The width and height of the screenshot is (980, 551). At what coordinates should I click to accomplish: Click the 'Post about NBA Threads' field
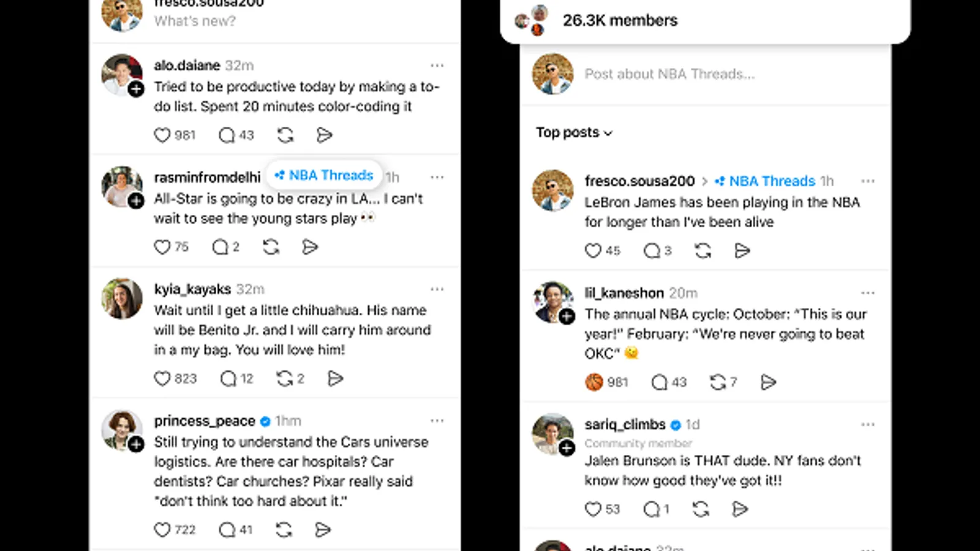click(x=669, y=74)
